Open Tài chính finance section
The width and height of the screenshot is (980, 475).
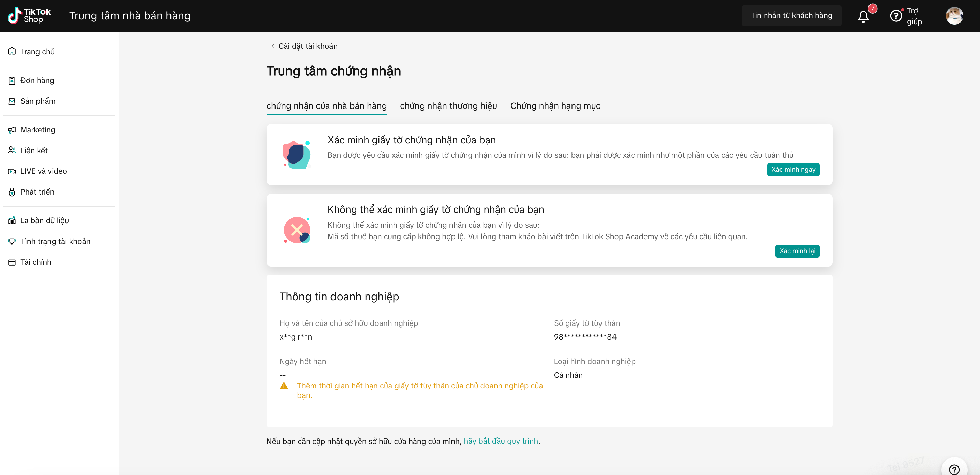(x=35, y=262)
